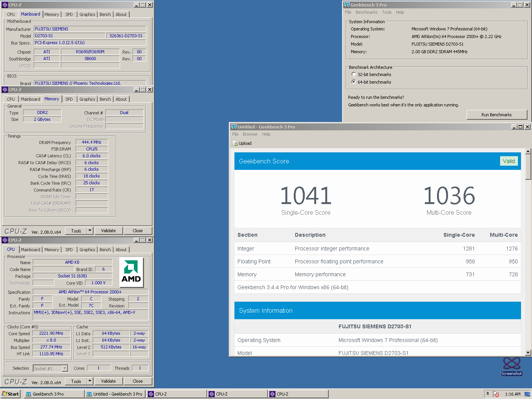Switch to Graphics tab in Memory CPU-Z window
Viewport: 532px width, 399px height.
coord(87,99)
